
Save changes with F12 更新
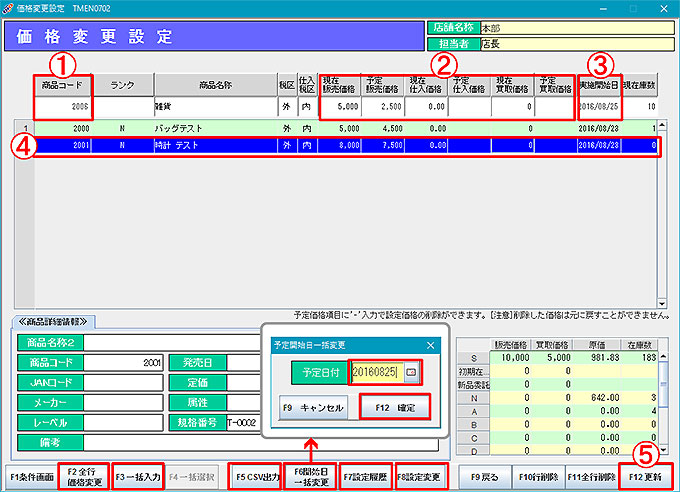[x=645, y=477]
